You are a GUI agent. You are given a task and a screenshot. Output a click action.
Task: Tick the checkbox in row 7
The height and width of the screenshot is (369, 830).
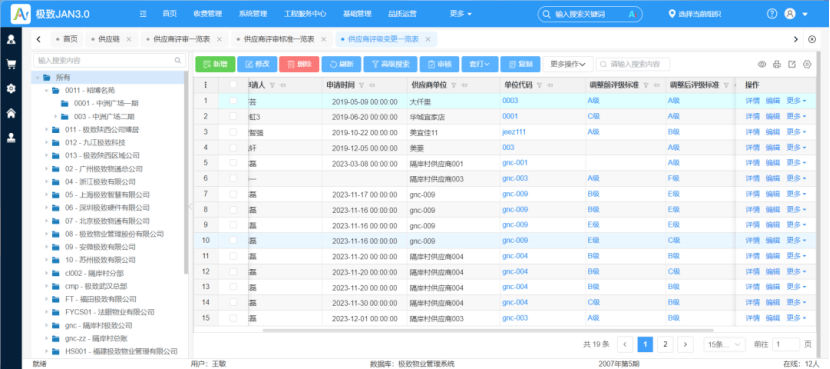[x=233, y=194]
